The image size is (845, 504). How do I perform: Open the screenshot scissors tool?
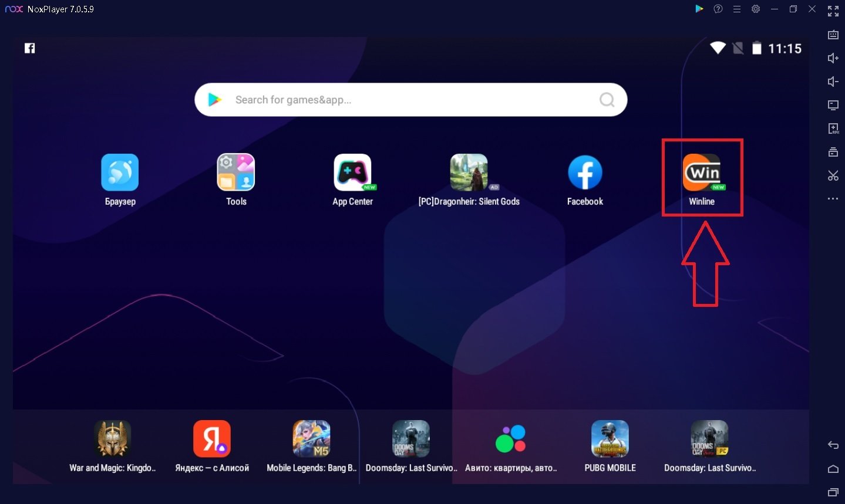[833, 175]
